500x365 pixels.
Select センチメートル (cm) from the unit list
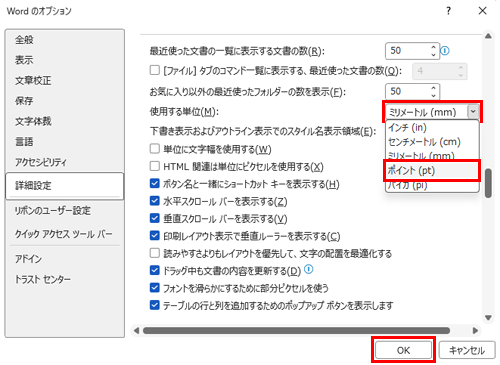432,142
